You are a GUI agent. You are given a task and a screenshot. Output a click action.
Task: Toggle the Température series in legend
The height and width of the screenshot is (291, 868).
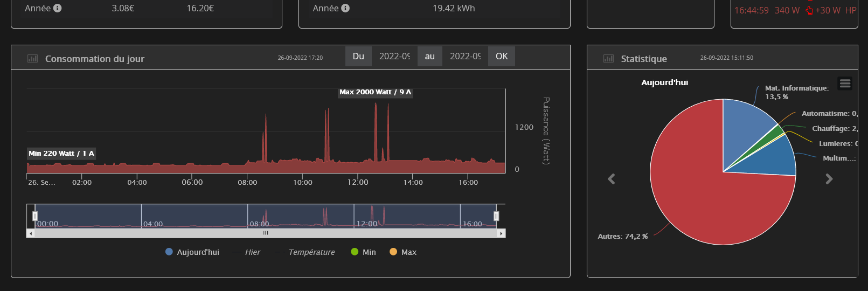(311, 252)
